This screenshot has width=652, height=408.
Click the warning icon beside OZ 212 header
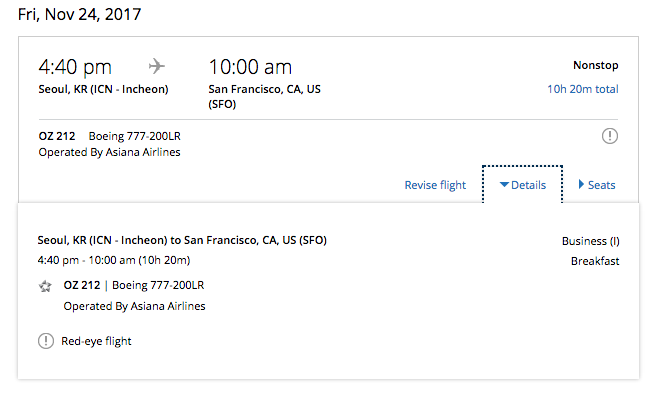click(x=610, y=136)
